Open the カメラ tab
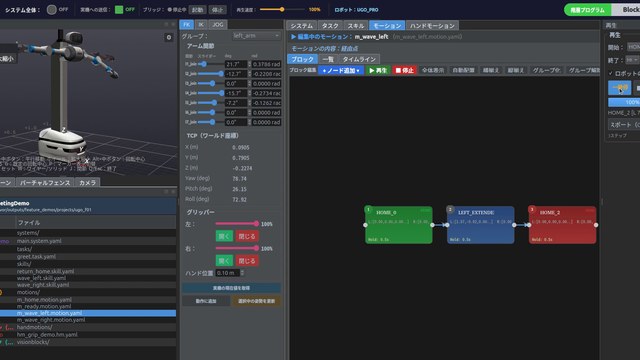Viewport: 640px width, 360px height. pyautogui.click(x=87, y=182)
